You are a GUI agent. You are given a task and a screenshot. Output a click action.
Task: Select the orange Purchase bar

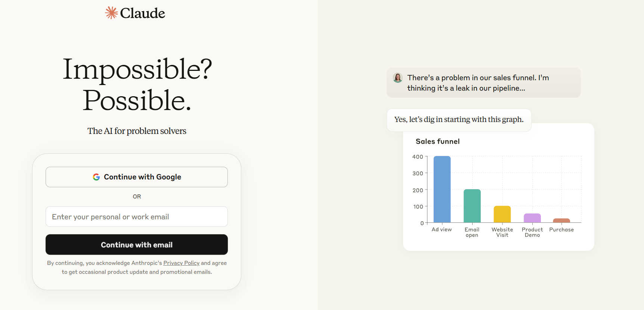[561, 220]
